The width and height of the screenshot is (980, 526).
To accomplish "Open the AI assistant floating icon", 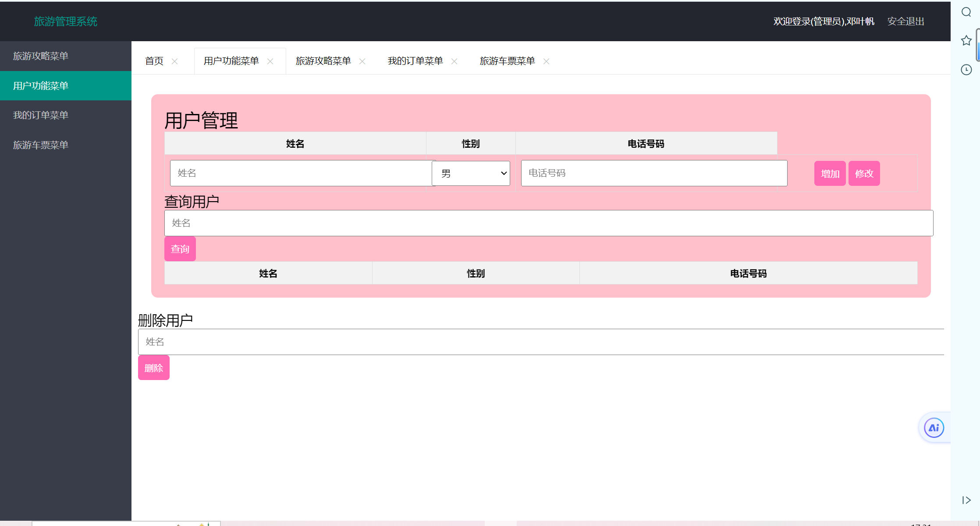I will tap(934, 428).
